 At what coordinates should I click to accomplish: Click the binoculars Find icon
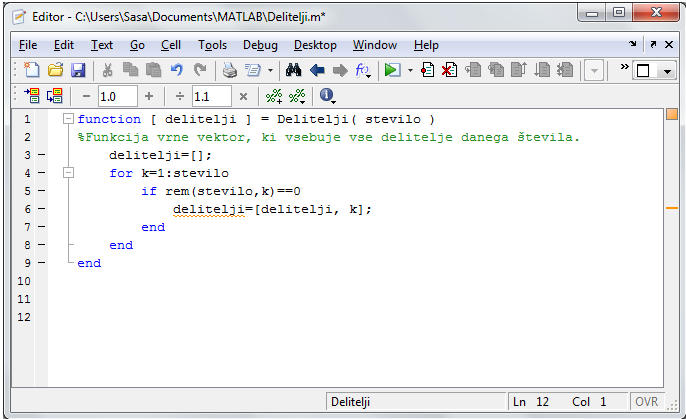point(294,70)
